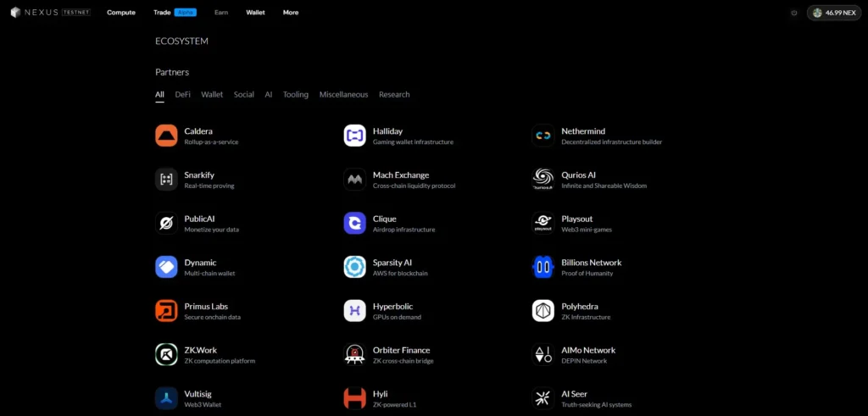Viewport: 868px width, 416px height.
Task: Open the Sparsity AI partner link
Action: tap(392, 263)
